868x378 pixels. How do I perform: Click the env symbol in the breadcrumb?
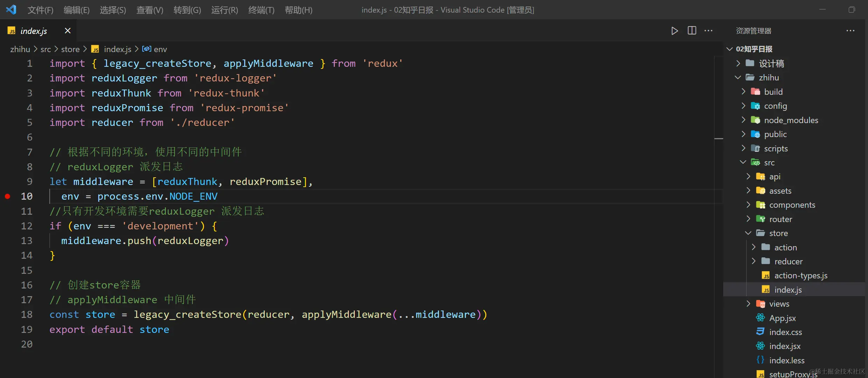coord(161,49)
